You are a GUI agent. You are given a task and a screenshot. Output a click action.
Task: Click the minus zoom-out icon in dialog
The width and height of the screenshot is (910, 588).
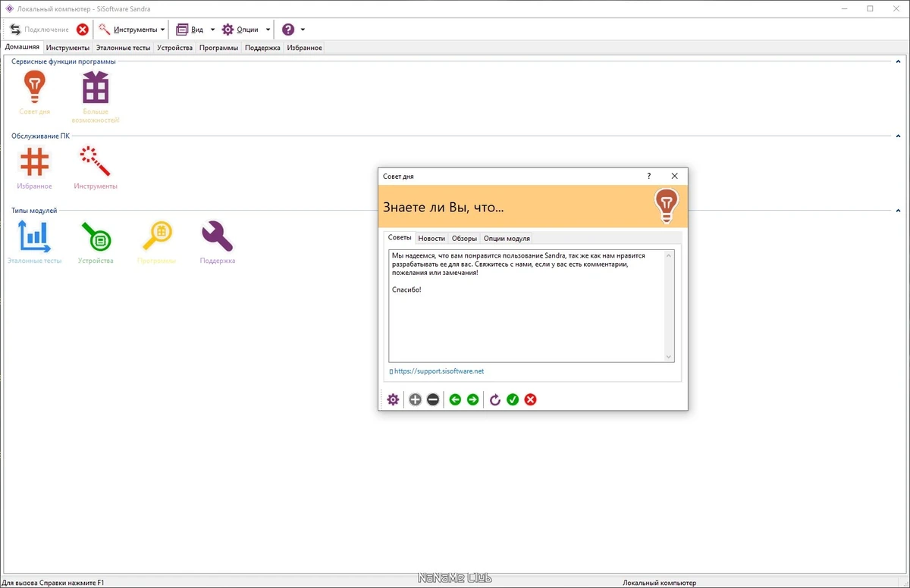point(433,399)
